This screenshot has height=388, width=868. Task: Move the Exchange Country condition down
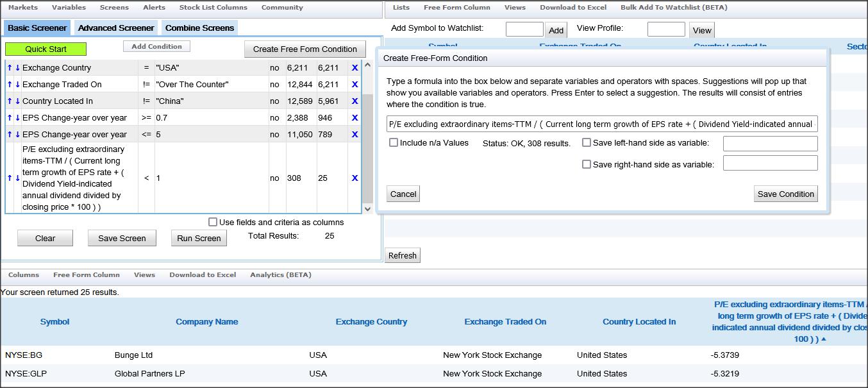tap(17, 68)
